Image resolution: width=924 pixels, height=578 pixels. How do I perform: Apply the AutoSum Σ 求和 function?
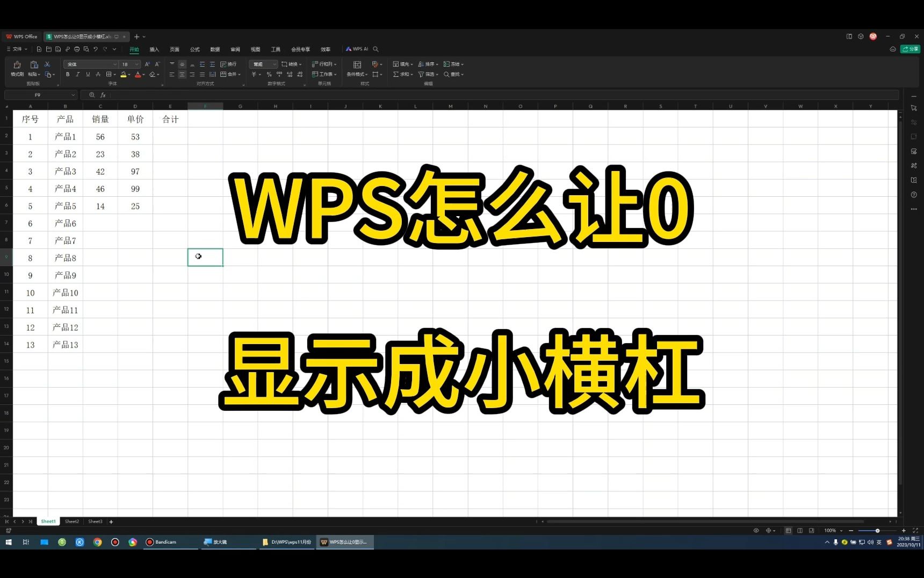[x=399, y=74]
